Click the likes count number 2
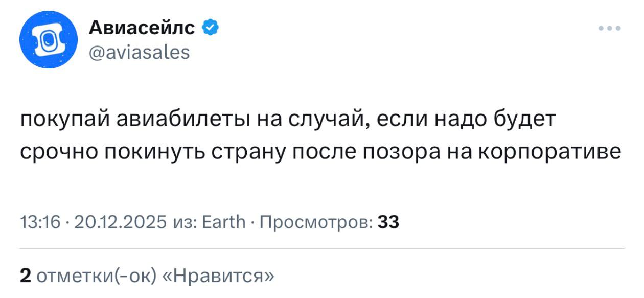This screenshot has width=644, height=298. (25, 276)
